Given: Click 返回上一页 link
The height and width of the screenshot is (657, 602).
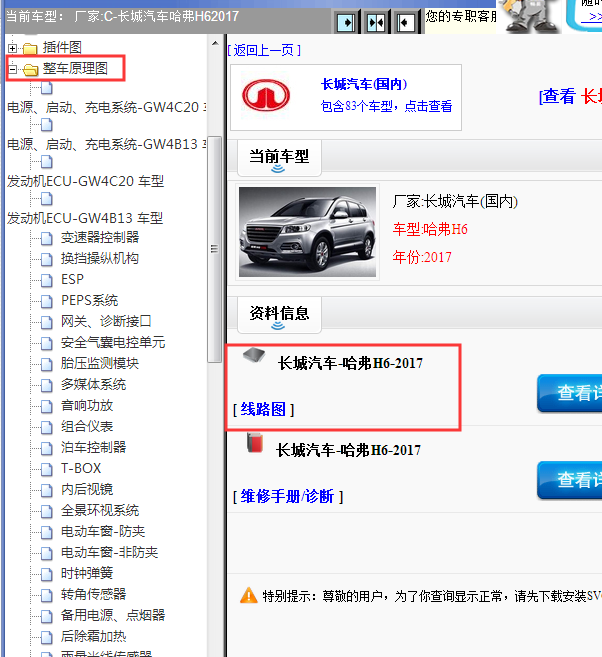Looking at the screenshot, I should point(264,51).
